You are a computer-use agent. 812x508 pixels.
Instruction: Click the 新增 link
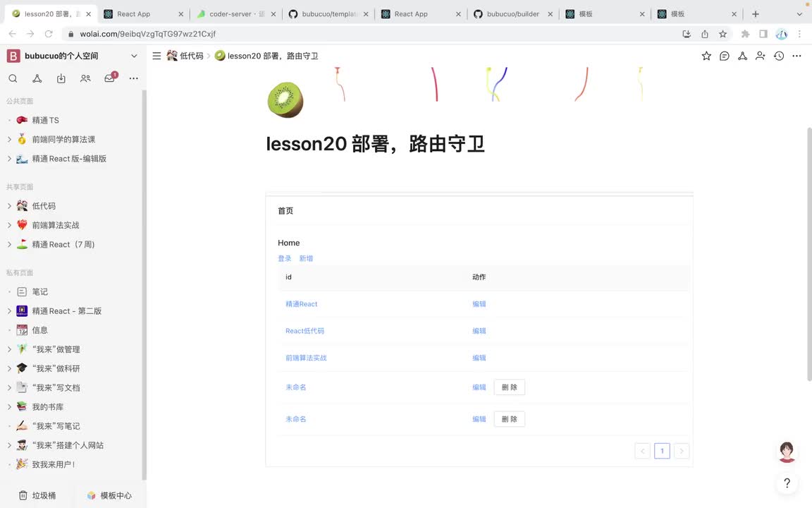pyautogui.click(x=305, y=258)
